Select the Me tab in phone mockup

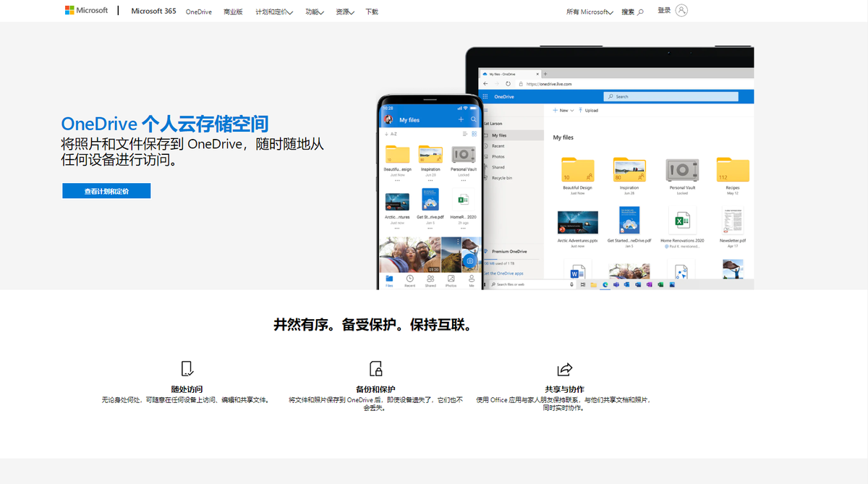click(472, 281)
